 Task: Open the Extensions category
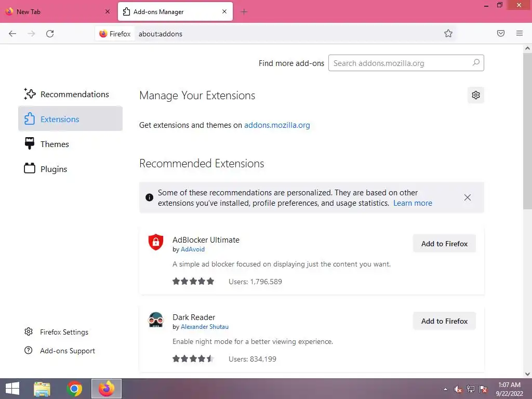pyautogui.click(x=71, y=119)
